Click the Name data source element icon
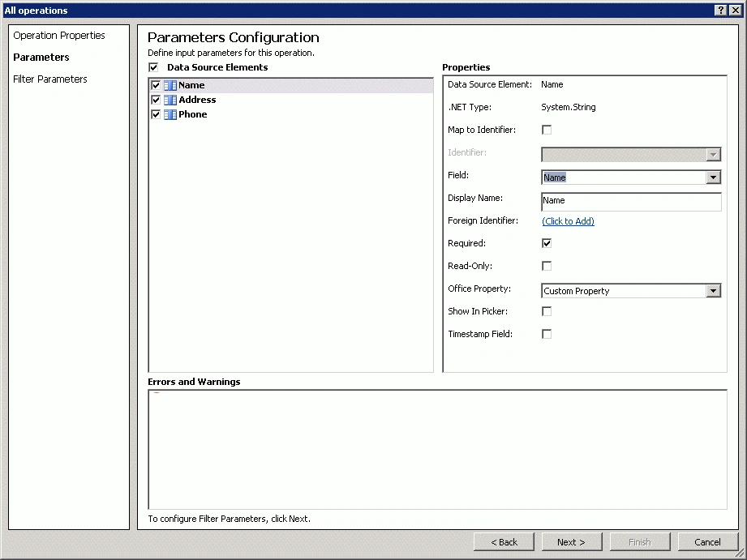Image resolution: width=747 pixels, height=560 pixels. 170,85
